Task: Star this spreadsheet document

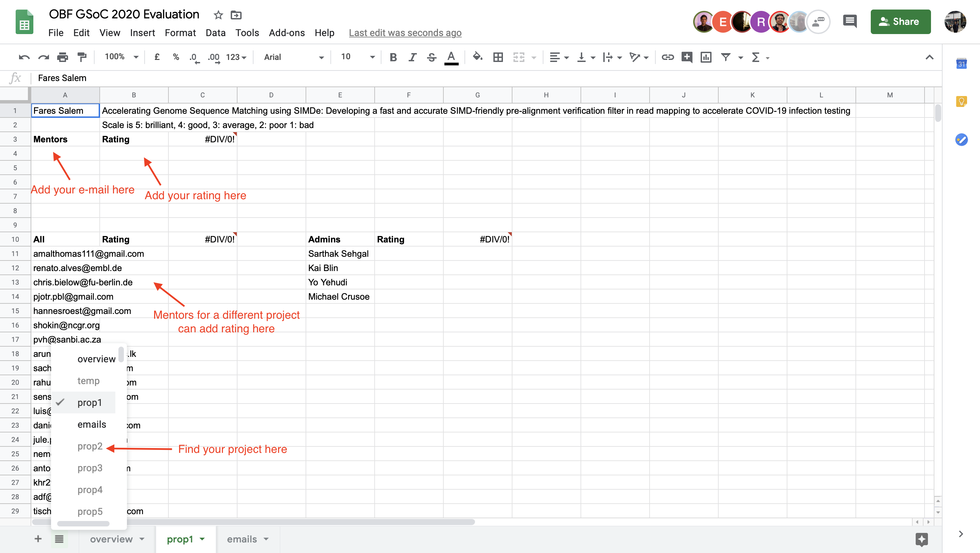Action: click(218, 15)
